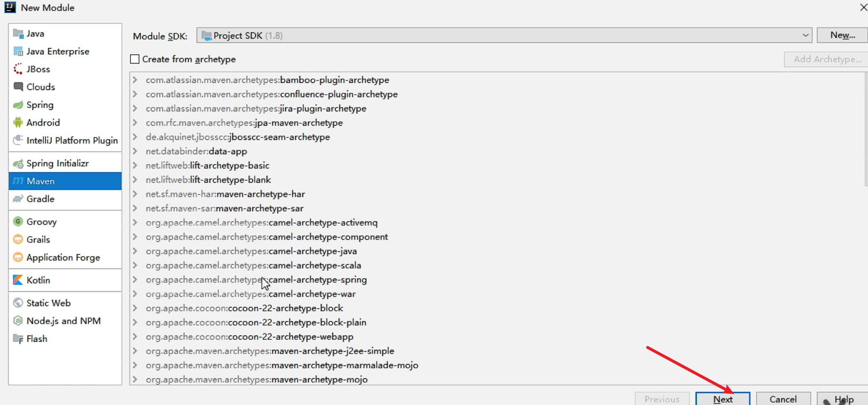The height and width of the screenshot is (405, 868).
Task: Click the Application Forge icon
Action: pos(18,257)
